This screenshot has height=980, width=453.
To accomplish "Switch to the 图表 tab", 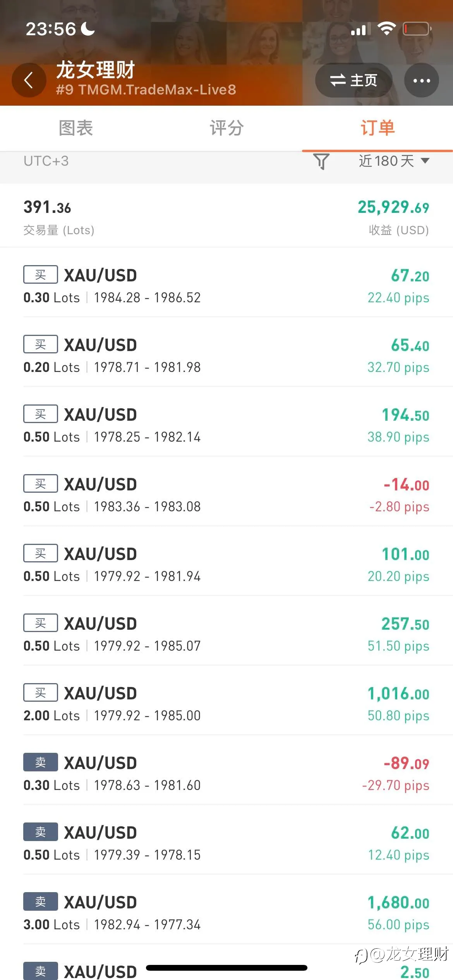I will (75, 128).
